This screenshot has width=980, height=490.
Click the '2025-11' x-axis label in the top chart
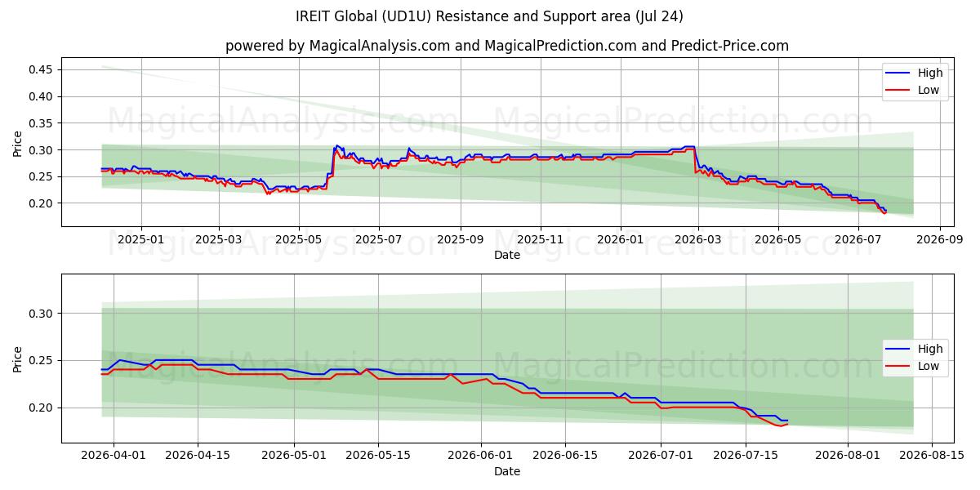[540, 240]
